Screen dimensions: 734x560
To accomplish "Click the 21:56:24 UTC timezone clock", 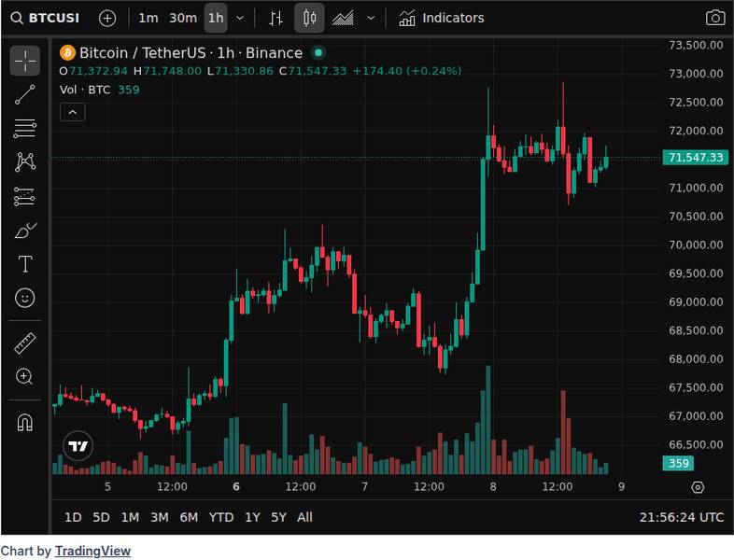I will (681, 517).
